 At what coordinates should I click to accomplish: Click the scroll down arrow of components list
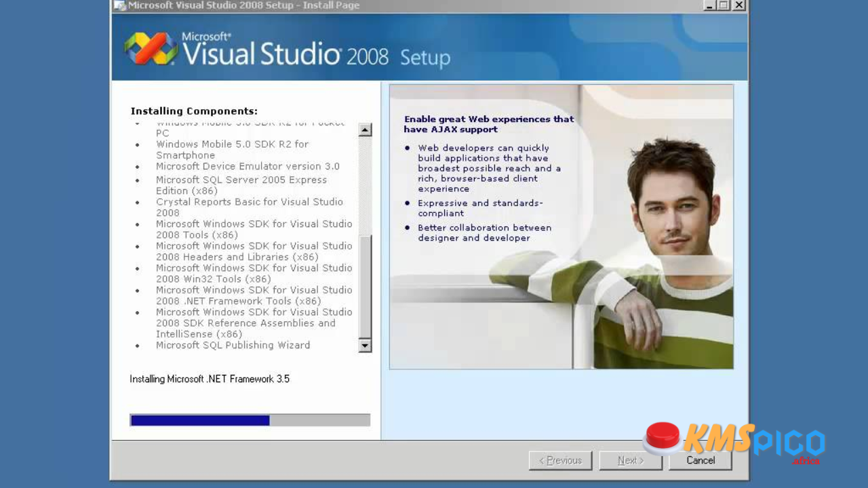365,346
